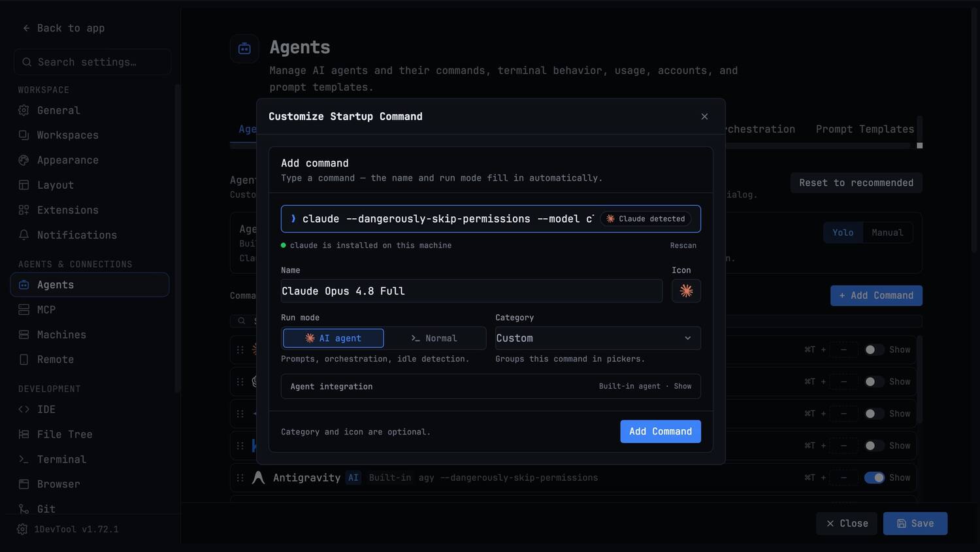
Task: Click the Claude icon picker button
Action: click(686, 291)
